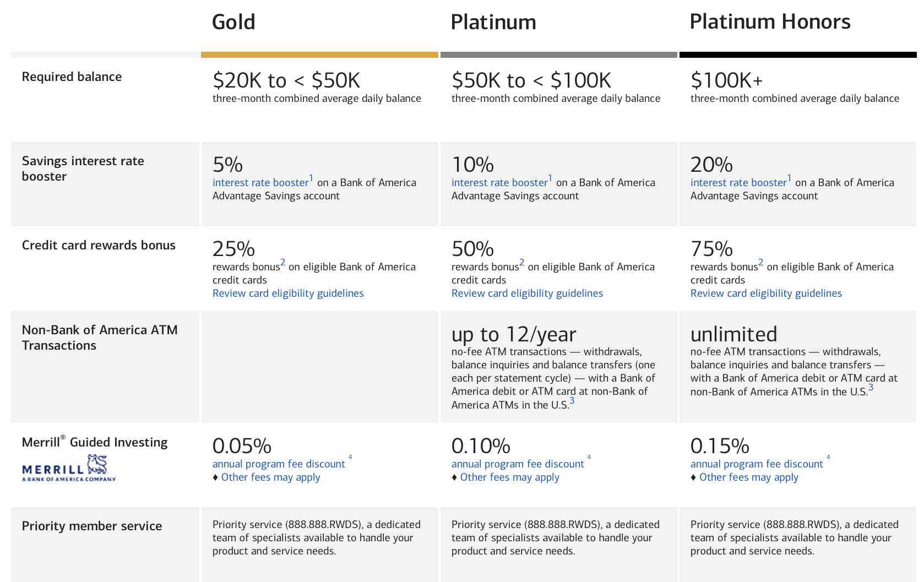Click footnote 3 after Platinum Honors ATM text

871,388
